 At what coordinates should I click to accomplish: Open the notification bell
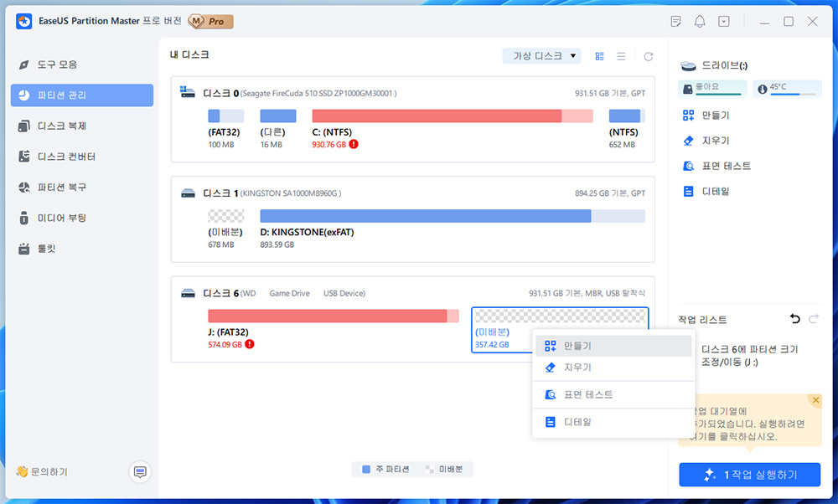click(700, 22)
